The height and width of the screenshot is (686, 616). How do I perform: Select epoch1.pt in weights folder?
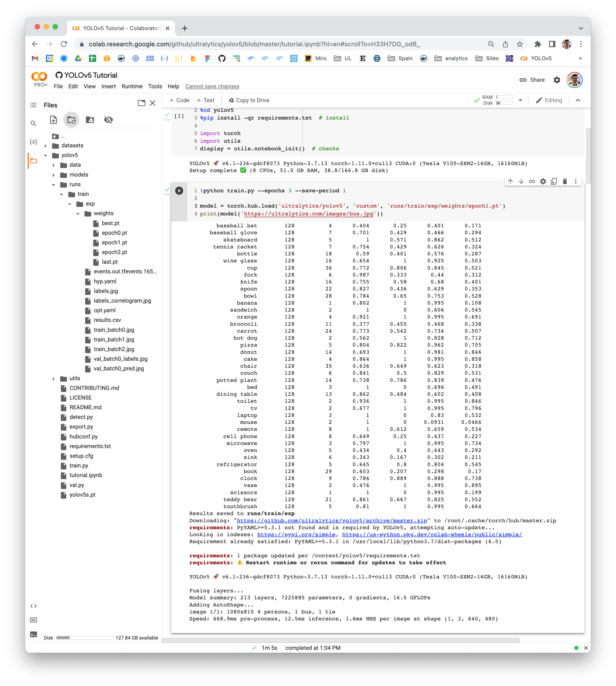click(x=114, y=242)
